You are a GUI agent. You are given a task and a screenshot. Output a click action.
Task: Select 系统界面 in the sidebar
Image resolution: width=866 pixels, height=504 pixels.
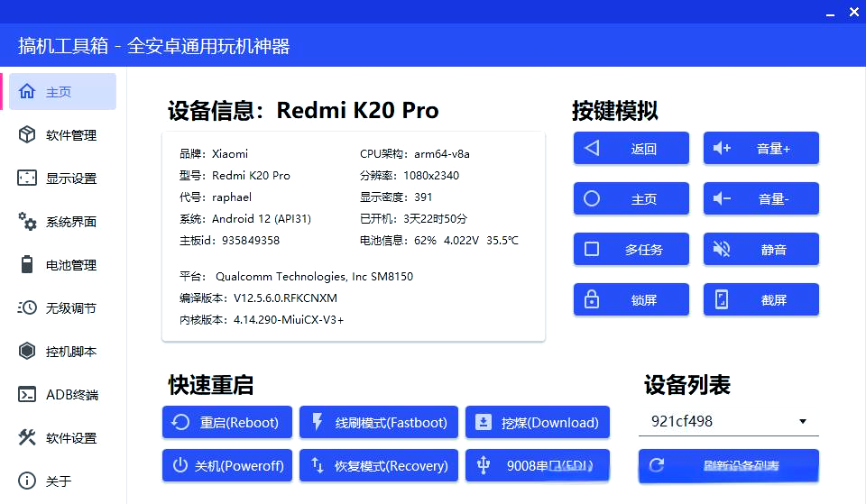click(62, 222)
